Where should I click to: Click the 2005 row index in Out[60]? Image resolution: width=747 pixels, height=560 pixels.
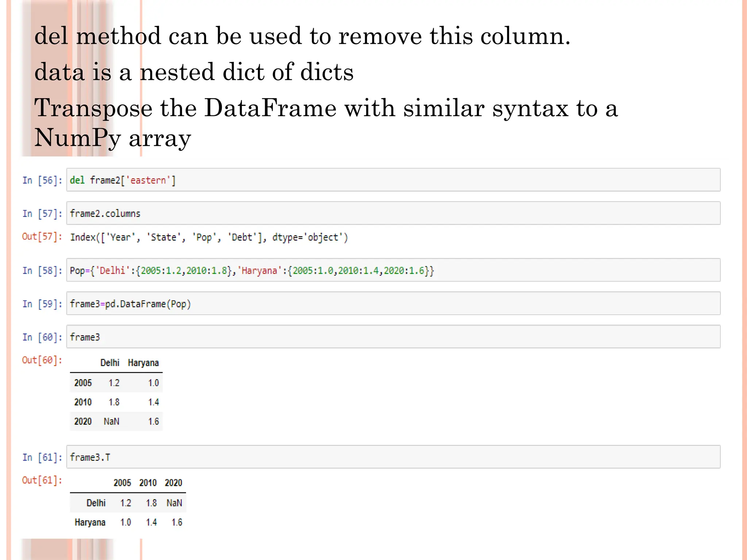pyautogui.click(x=83, y=383)
